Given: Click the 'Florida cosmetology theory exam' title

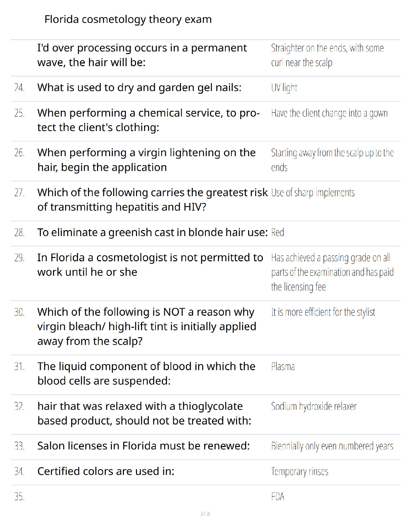Looking at the screenshot, I should [x=128, y=20].
